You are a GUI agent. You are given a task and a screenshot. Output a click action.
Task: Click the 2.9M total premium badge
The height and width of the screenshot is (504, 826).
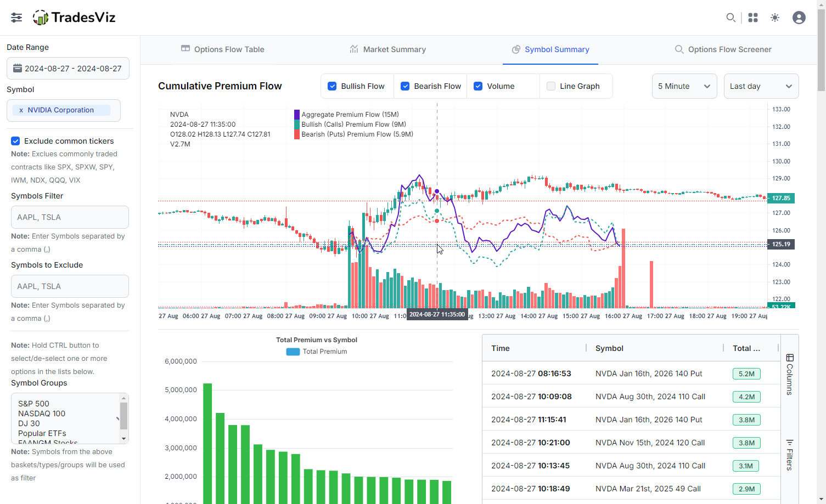click(x=746, y=489)
